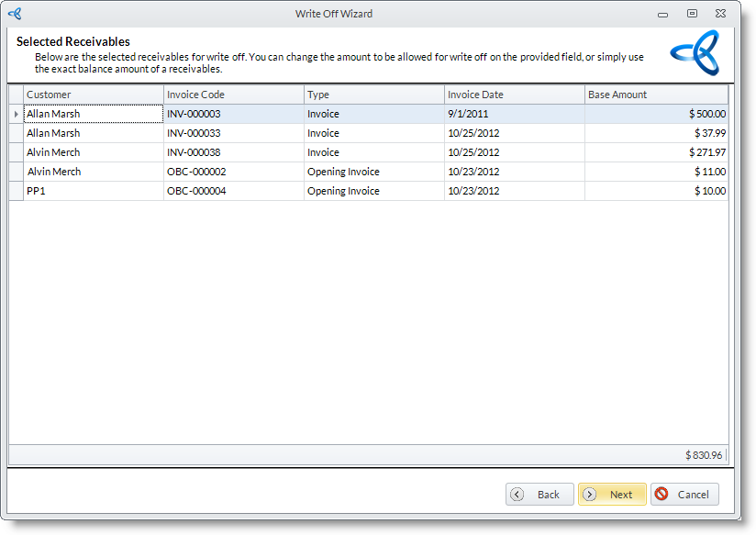Maximize the Write Off Wizard window
The height and width of the screenshot is (535, 756).
point(692,14)
